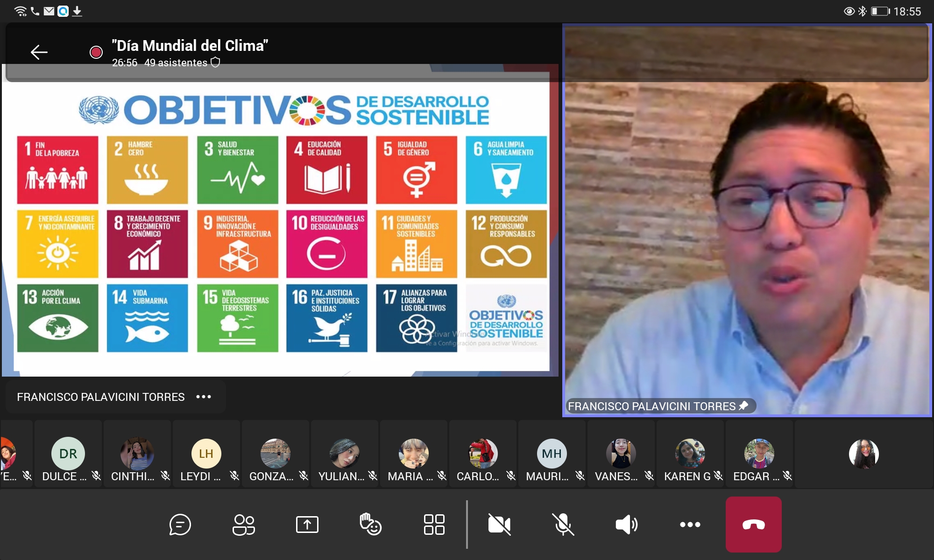
Task: Open the chat conversation icon
Action: click(180, 525)
